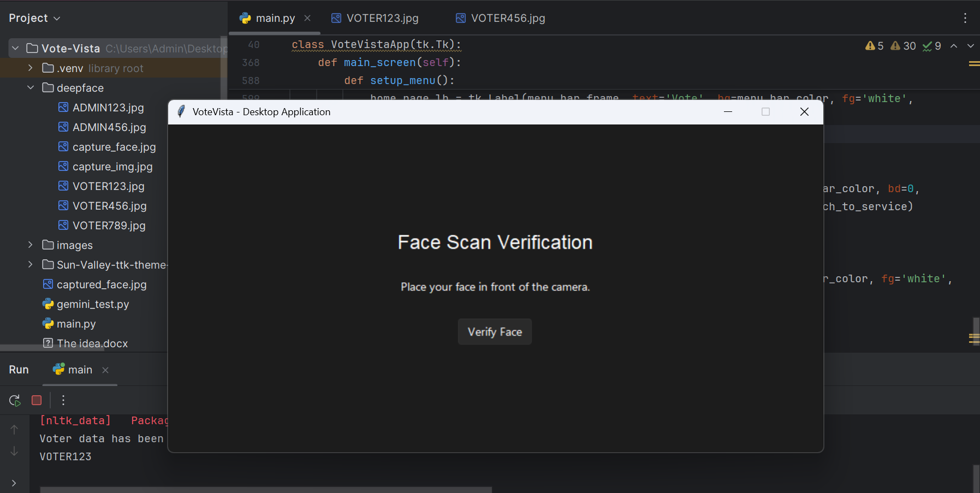980x493 pixels.
Task: Click the 'Place your face' instruction text
Action: (495, 287)
